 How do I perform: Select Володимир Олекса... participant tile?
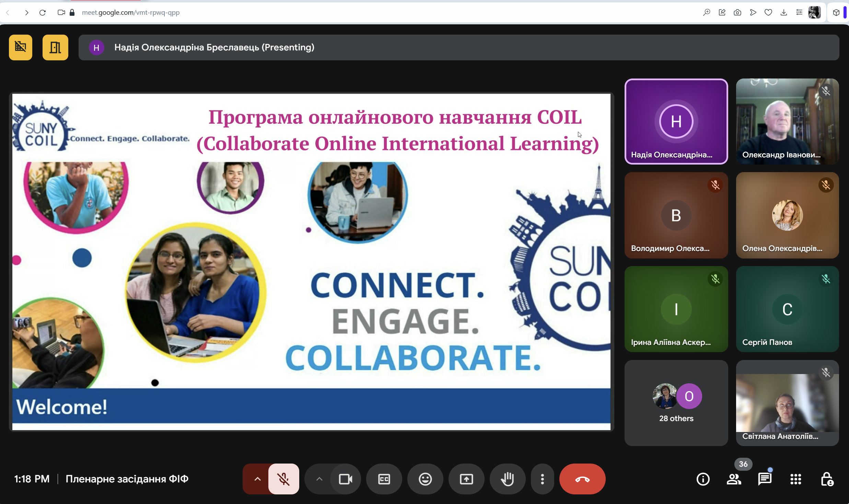(676, 215)
